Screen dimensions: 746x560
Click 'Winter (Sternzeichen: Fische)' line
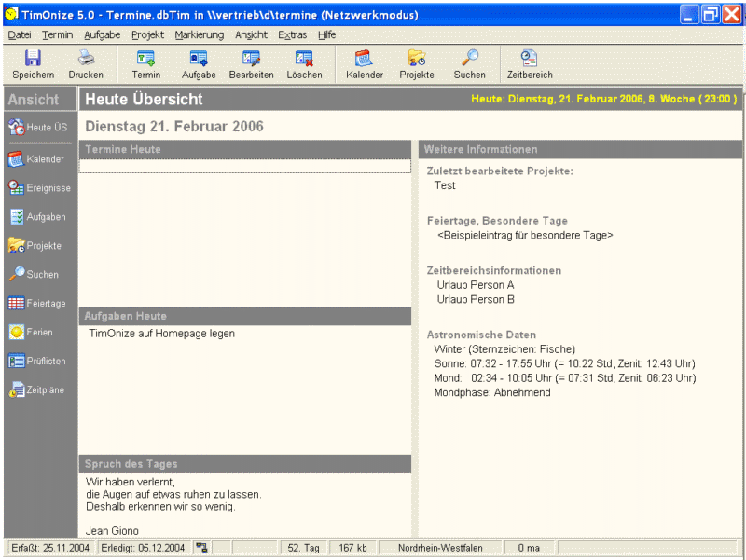[504, 349]
